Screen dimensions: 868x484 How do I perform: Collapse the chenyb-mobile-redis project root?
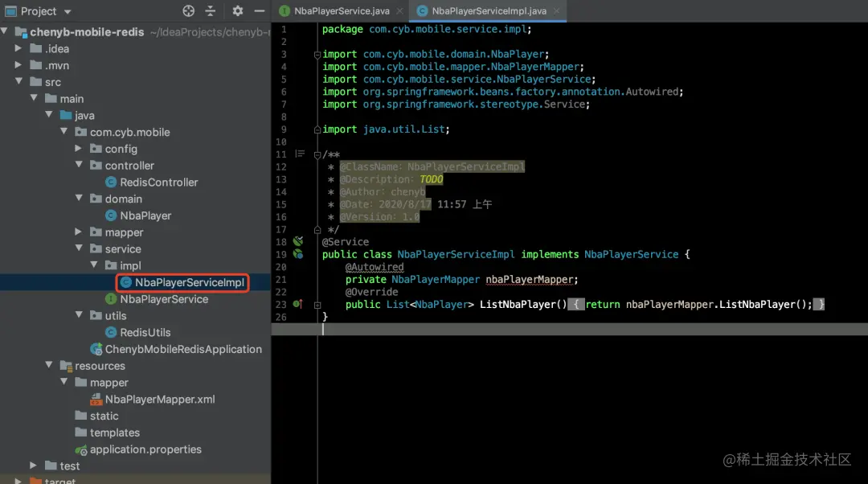5,31
